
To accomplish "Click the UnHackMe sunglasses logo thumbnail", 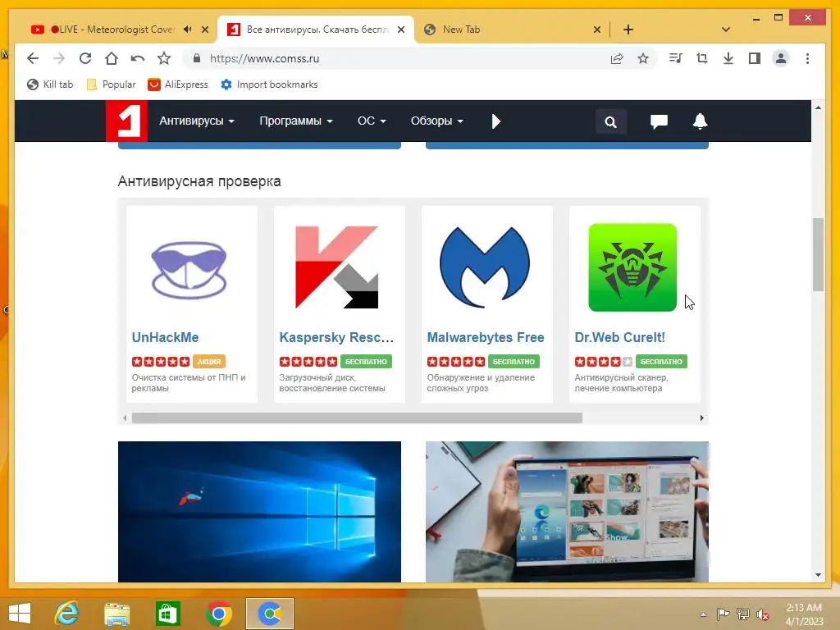I will [189, 270].
